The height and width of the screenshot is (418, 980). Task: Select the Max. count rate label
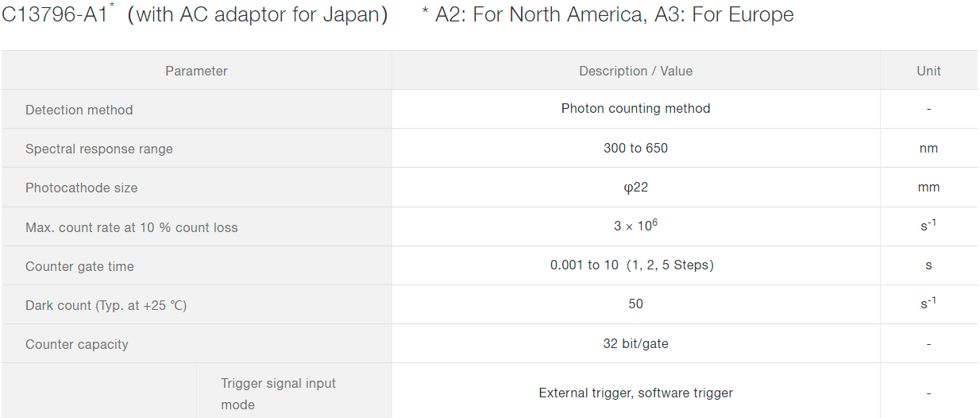click(131, 227)
